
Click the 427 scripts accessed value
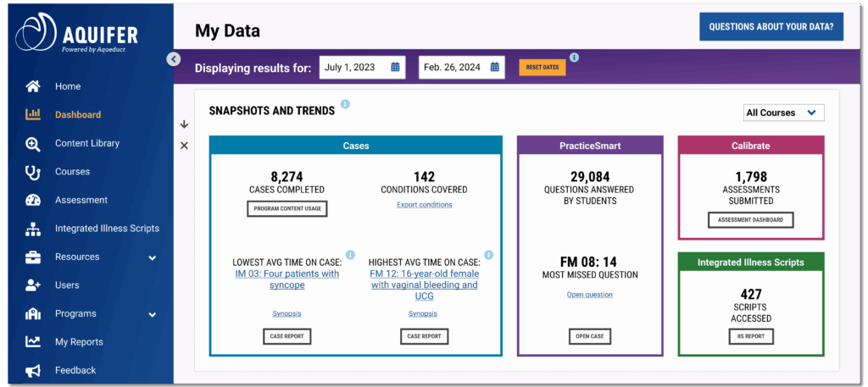tap(751, 294)
